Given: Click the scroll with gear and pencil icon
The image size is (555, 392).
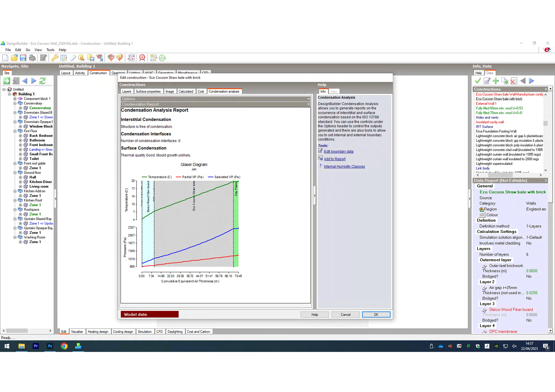Looking at the screenshot, I should coord(154,58).
